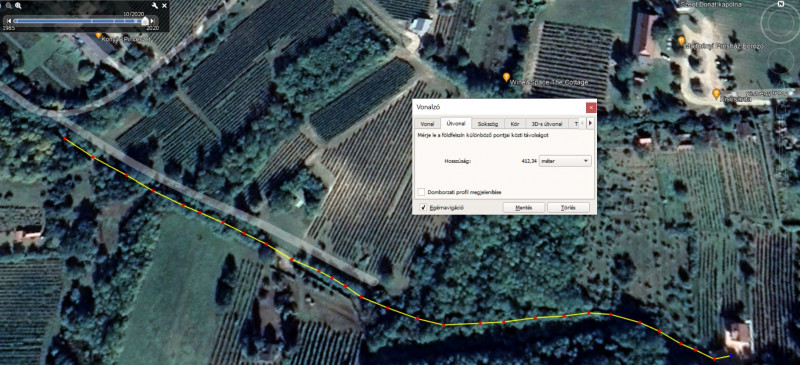
Task: Open the Kör tab
Action: point(515,124)
